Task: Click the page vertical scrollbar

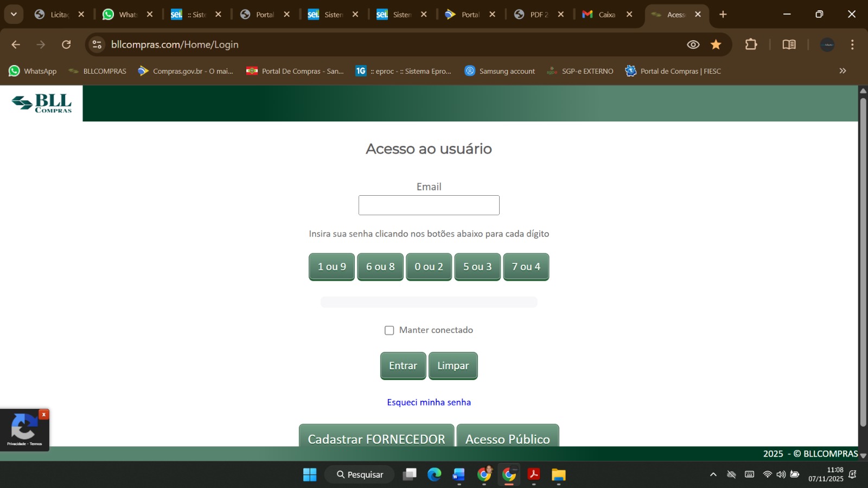Action: pos(863,260)
